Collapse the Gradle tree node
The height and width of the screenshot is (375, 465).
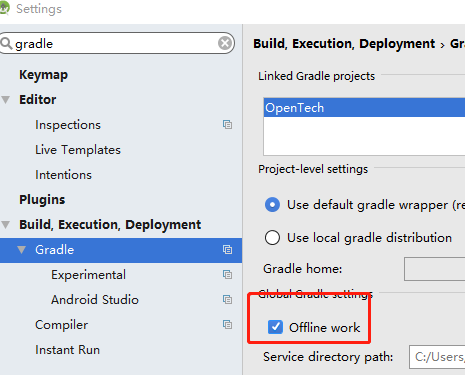(x=22, y=250)
